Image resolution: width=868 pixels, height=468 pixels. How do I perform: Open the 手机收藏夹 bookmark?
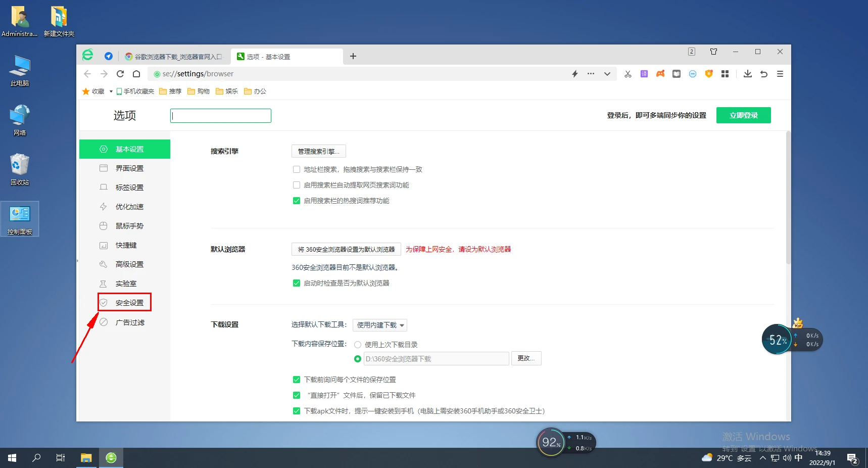point(135,91)
